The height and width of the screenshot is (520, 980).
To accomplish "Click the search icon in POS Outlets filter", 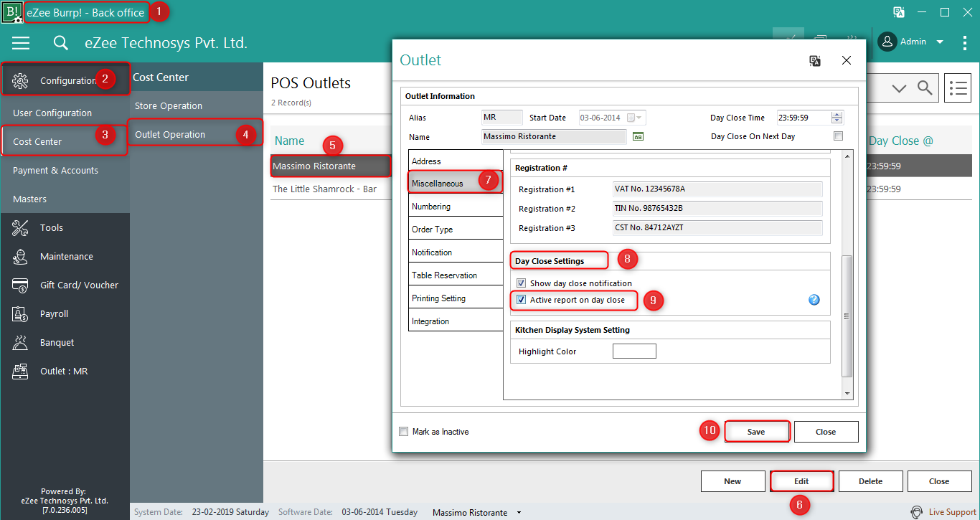I will coord(925,88).
